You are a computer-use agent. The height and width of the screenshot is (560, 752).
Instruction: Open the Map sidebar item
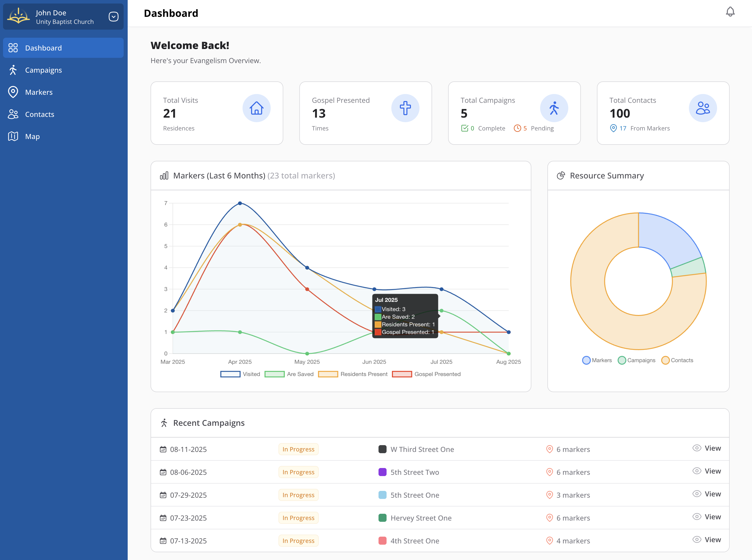tap(32, 136)
